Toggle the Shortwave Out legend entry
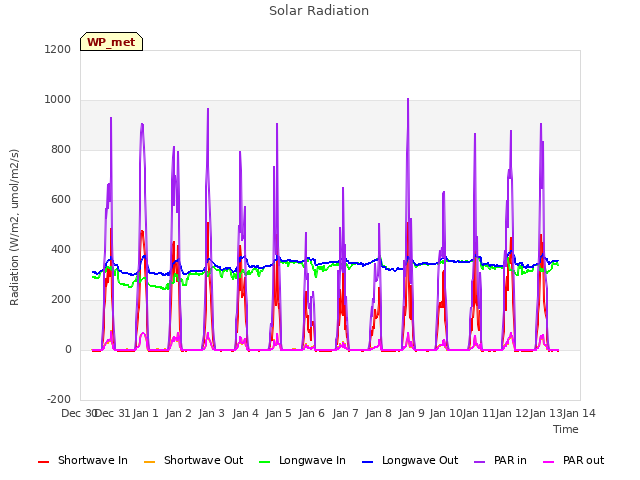 tap(193, 460)
